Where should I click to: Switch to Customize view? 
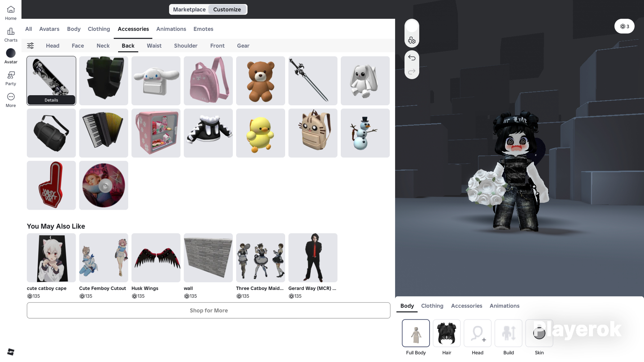click(227, 9)
